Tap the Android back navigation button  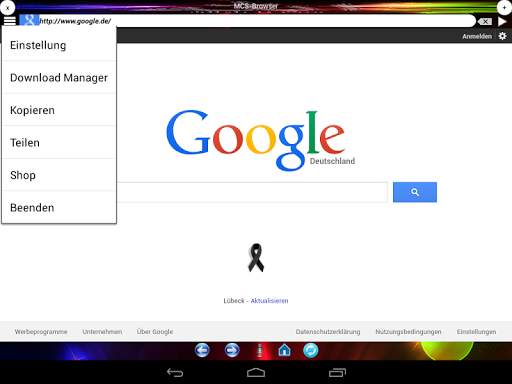click(175, 372)
